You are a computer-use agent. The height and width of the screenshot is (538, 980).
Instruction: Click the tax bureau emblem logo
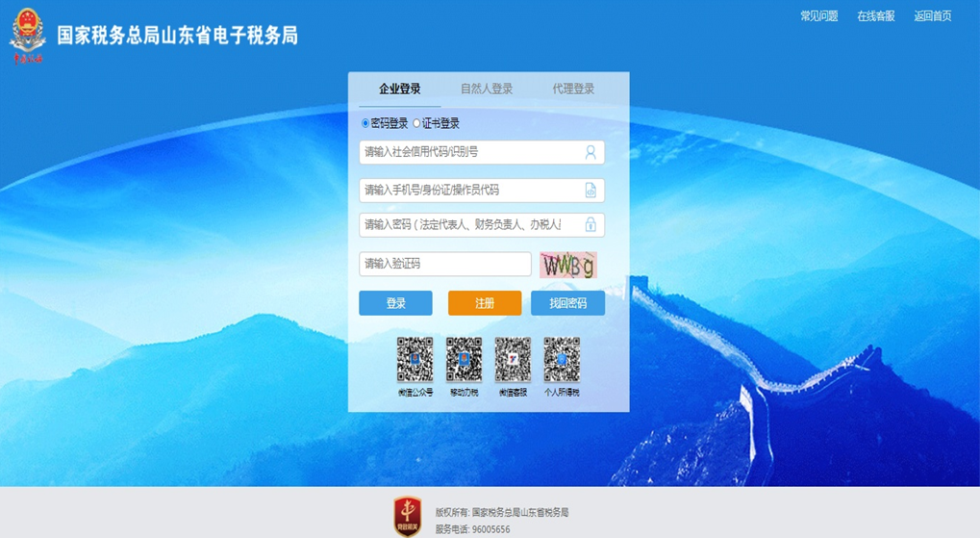click(28, 37)
